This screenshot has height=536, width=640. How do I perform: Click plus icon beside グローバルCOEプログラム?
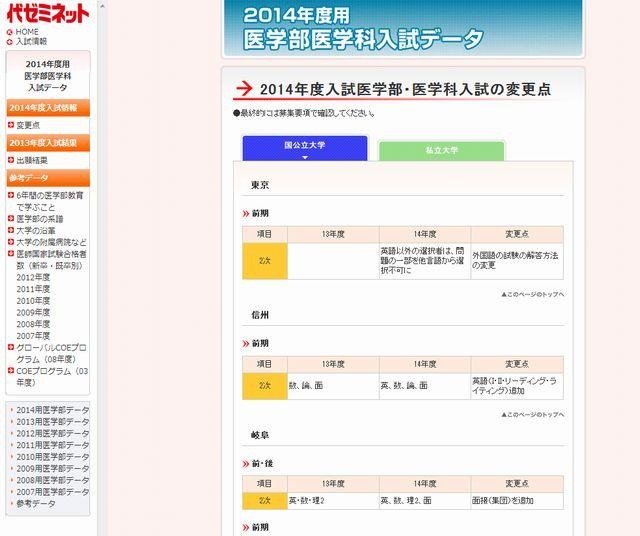(x=11, y=347)
